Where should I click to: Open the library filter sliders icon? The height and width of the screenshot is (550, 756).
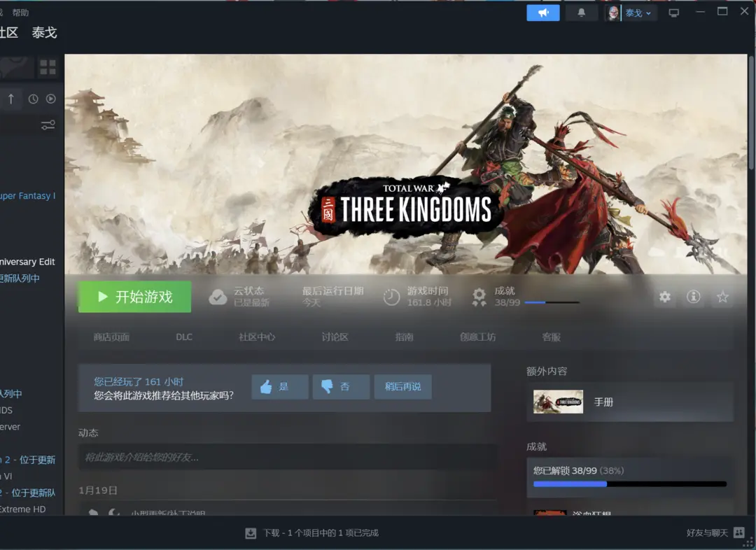(x=48, y=125)
